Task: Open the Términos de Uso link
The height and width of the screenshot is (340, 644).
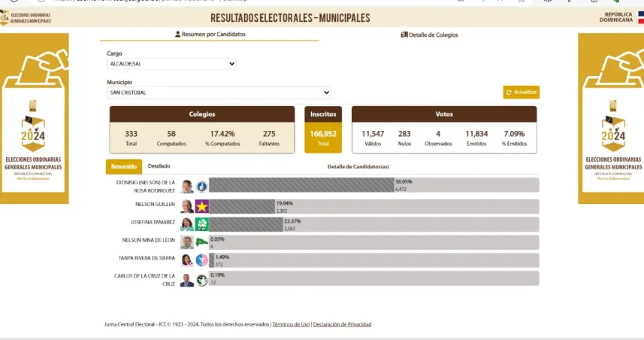Action: (291, 324)
